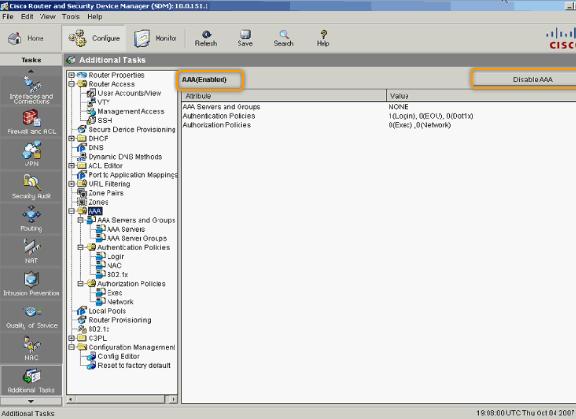Open the Intrusion Prevention task
Screen dimensions: 576x419
coord(31,283)
